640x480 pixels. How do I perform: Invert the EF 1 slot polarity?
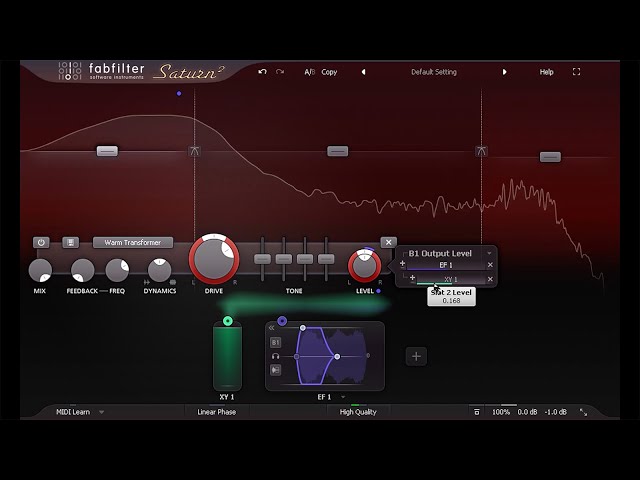click(x=402, y=264)
